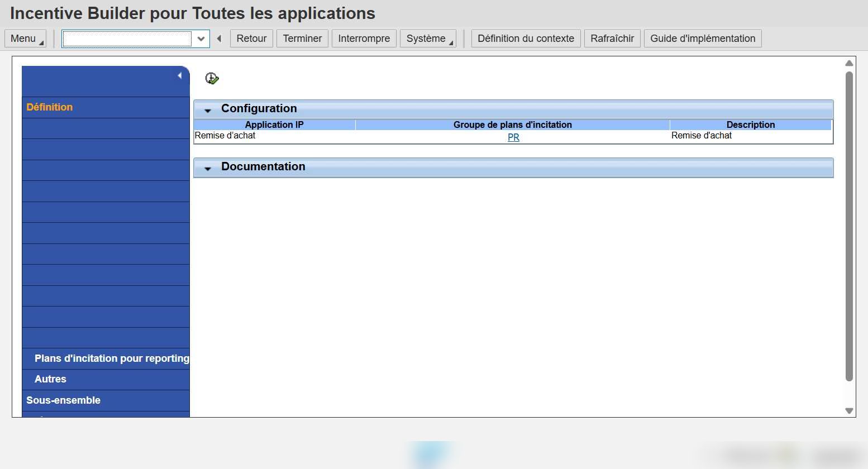This screenshot has width=868, height=469.
Task: Open the Guide d'implémentation
Action: pos(703,39)
